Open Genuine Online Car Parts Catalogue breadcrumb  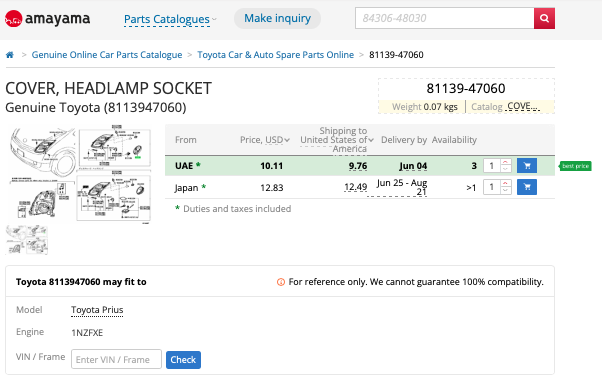point(107,55)
